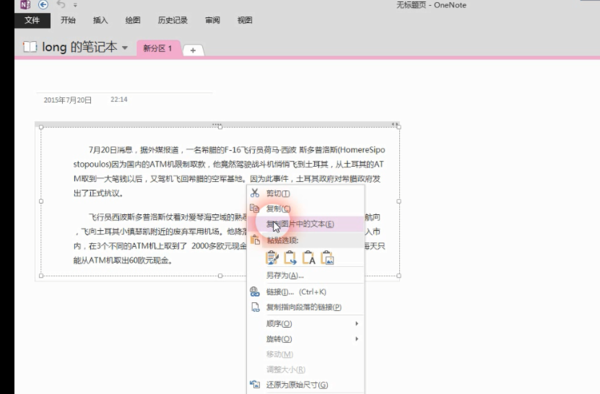Expand the 顺序(O) submenu

[x=306, y=324]
